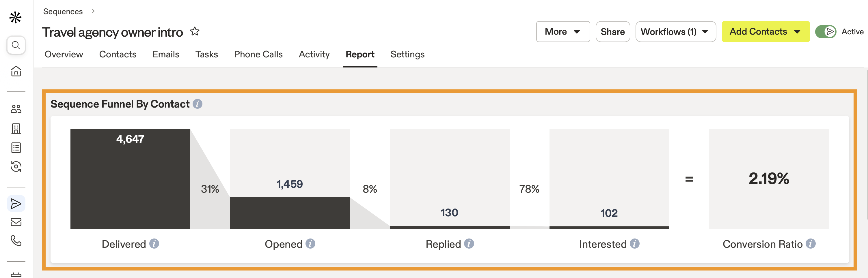Open People from sidebar contacts icon
This screenshot has width=868, height=278.
tap(16, 109)
